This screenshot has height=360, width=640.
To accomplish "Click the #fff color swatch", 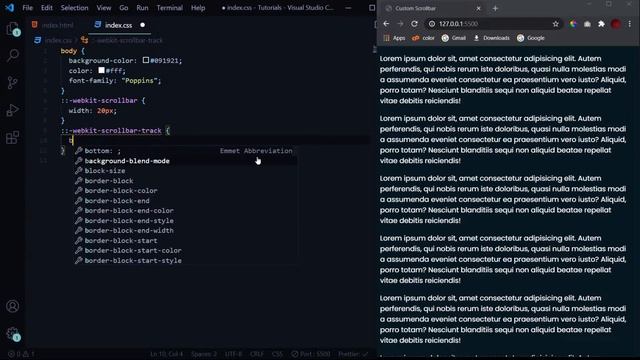I will (101, 70).
